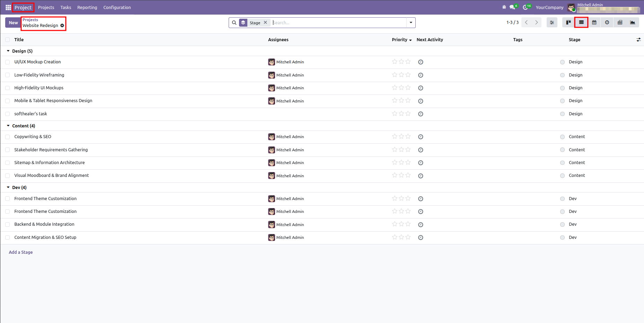Viewport: 644px width, 323px height.
Task: Set first priority star for Low-Fidelity Wireframing
Action: pos(395,75)
